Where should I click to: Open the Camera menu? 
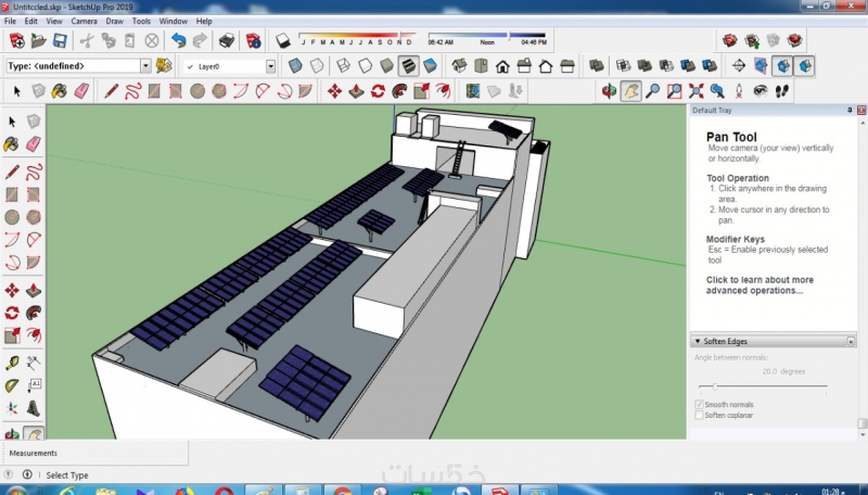click(x=84, y=21)
